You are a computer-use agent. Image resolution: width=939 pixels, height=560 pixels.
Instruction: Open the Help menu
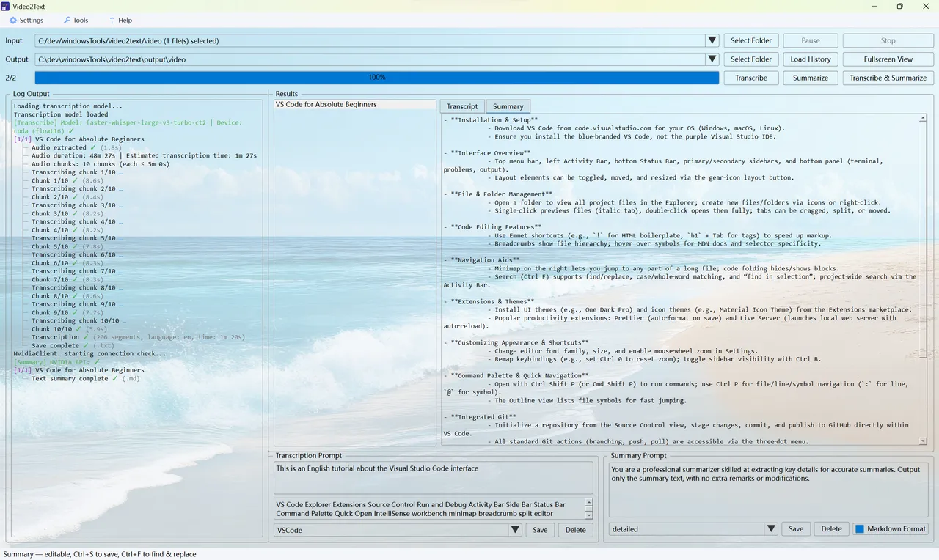coord(120,21)
